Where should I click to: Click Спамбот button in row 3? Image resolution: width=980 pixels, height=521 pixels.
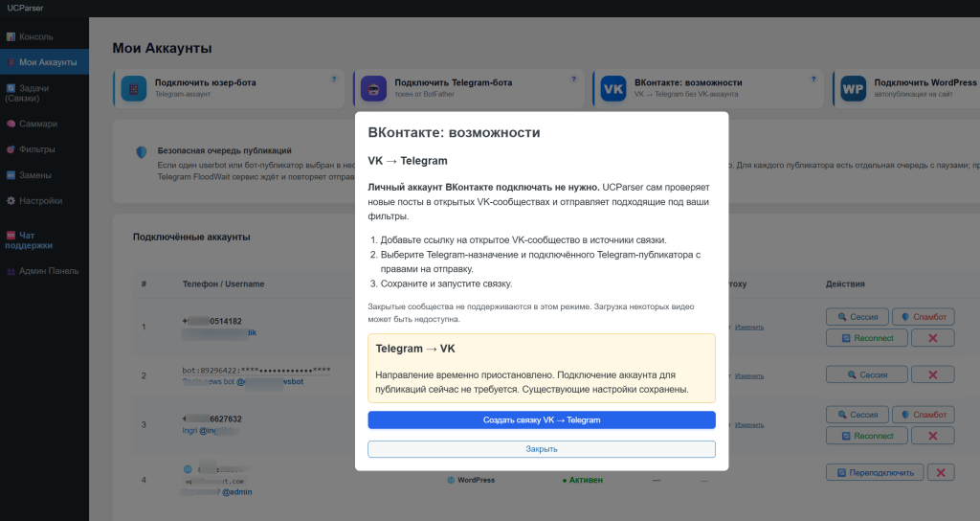(x=924, y=415)
